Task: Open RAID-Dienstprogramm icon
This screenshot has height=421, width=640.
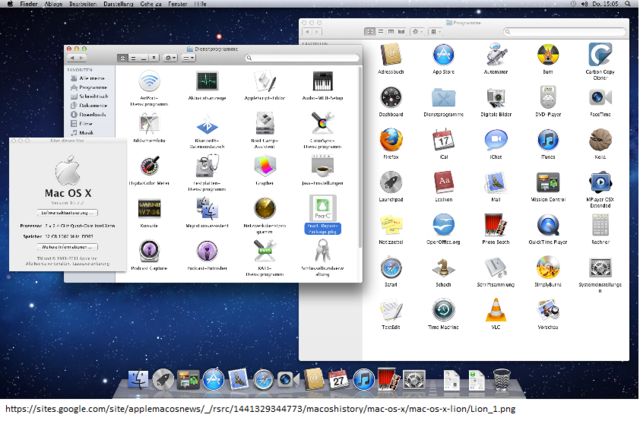Action: [x=265, y=251]
